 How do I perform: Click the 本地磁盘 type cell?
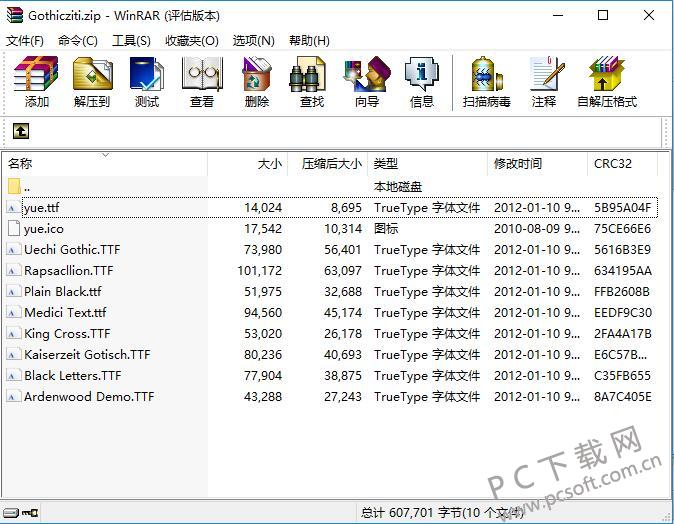click(x=398, y=187)
